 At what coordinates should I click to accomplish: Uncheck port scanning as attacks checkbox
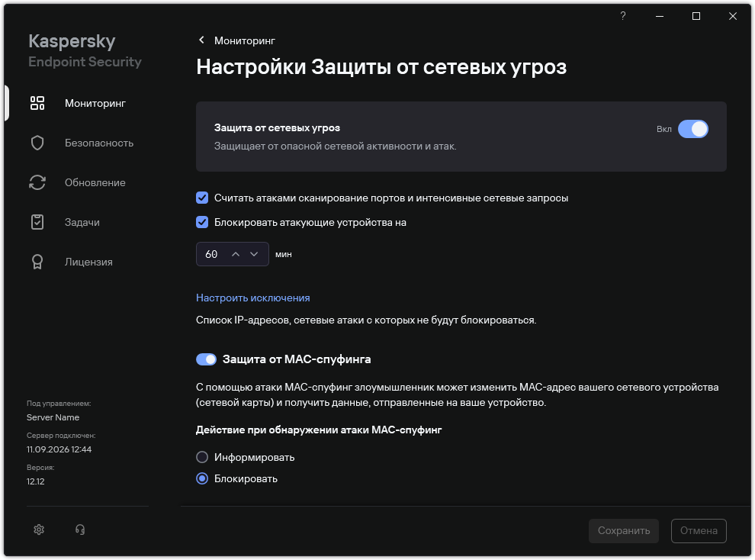point(202,198)
